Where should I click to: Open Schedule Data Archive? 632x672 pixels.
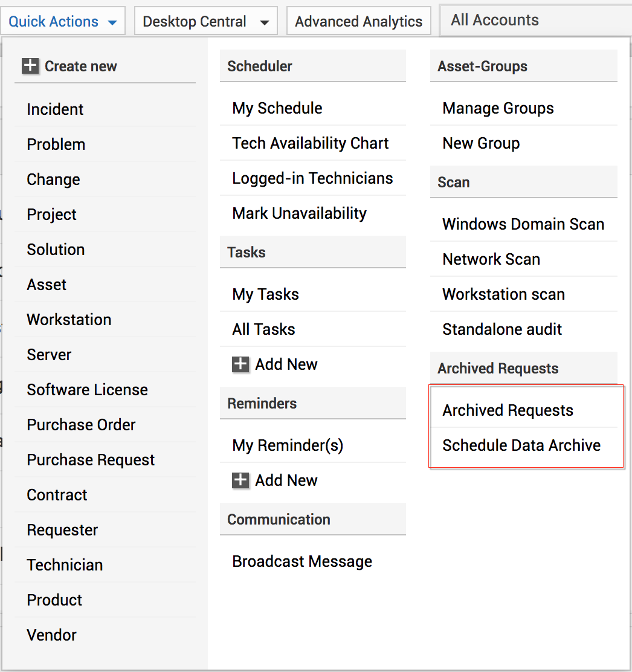point(521,445)
